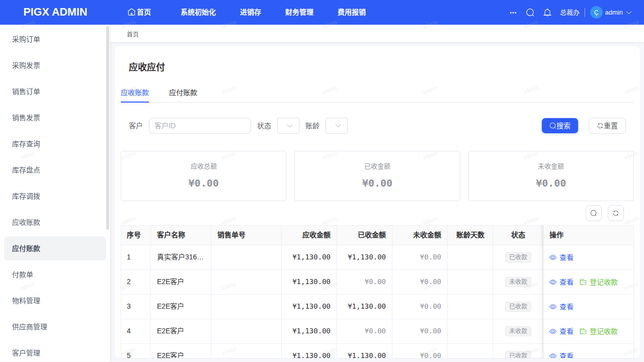Open 采购发票 in sidebar

55,65
